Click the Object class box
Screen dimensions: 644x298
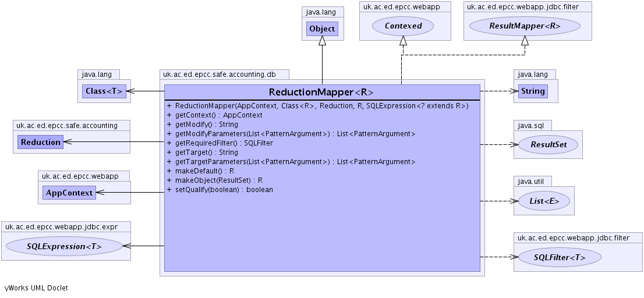pos(322,29)
